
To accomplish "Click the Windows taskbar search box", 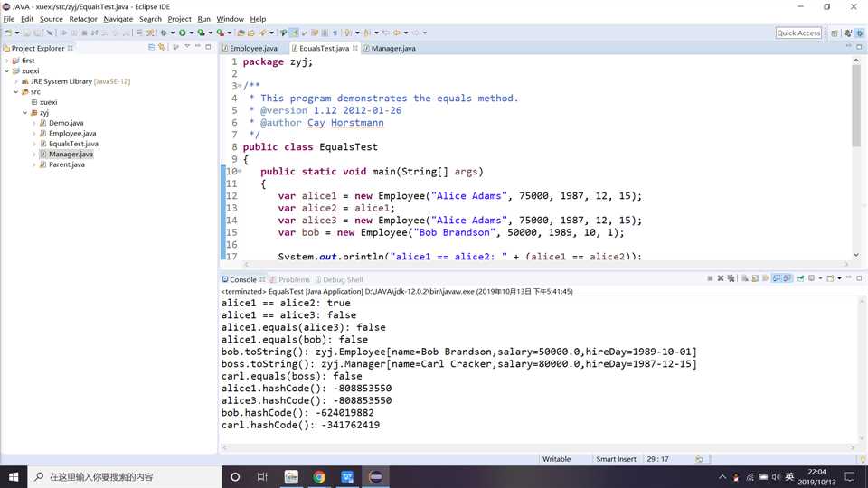I will point(124,476).
